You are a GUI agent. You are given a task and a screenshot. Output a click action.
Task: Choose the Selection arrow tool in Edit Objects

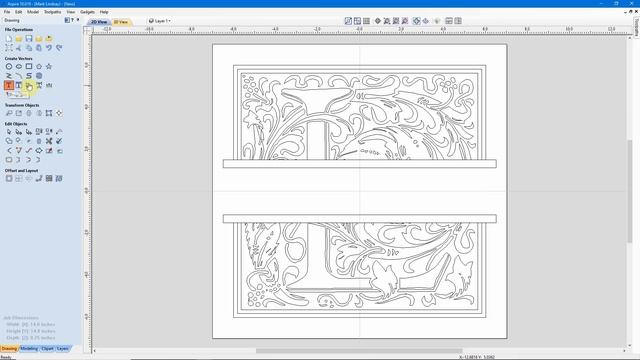click(9, 131)
